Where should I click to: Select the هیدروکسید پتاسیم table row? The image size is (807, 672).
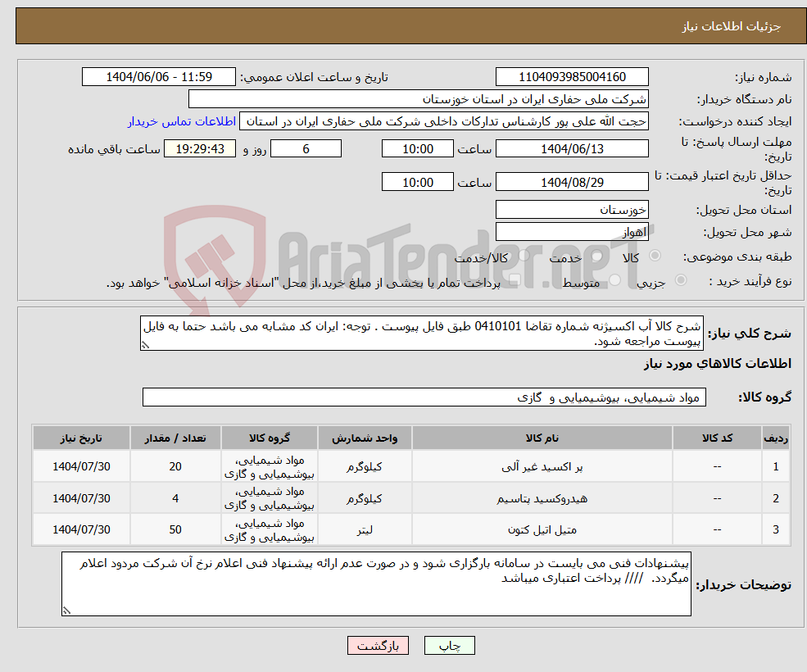pos(410,497)
